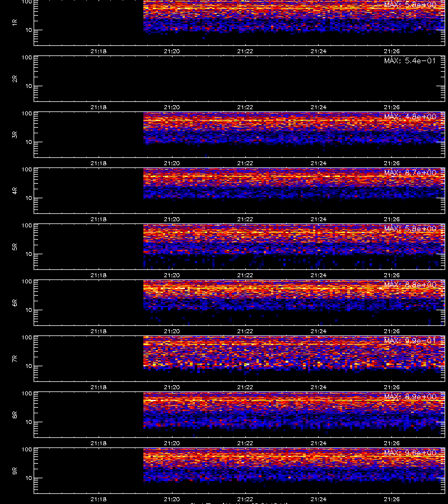Select the 5R panel MAX 5.8e+00 annotation
This screenshot has width=448, height=504.
click(x=410, y=228)
